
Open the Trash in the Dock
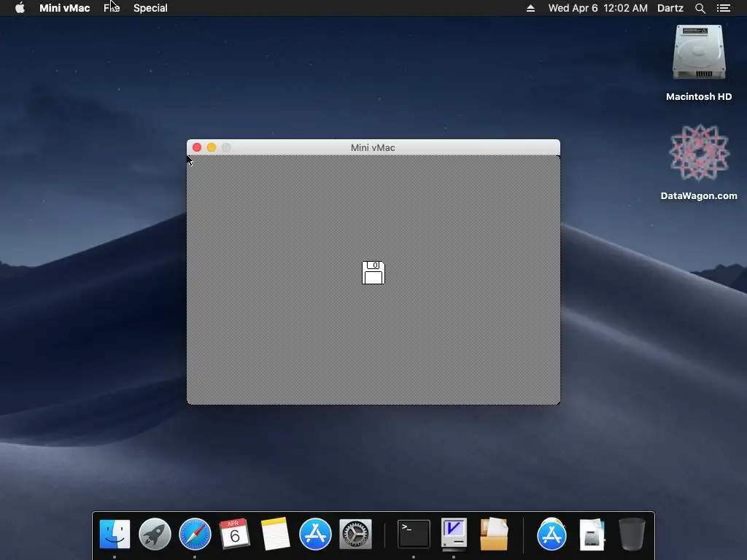[632, 534]
